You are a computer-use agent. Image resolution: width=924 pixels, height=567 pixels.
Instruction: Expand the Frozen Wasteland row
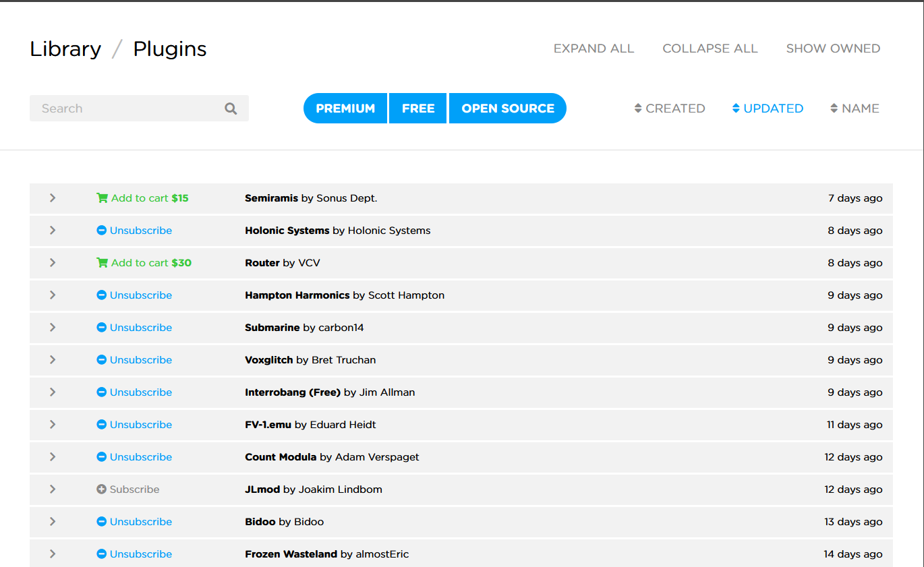[x=53, y=554]
